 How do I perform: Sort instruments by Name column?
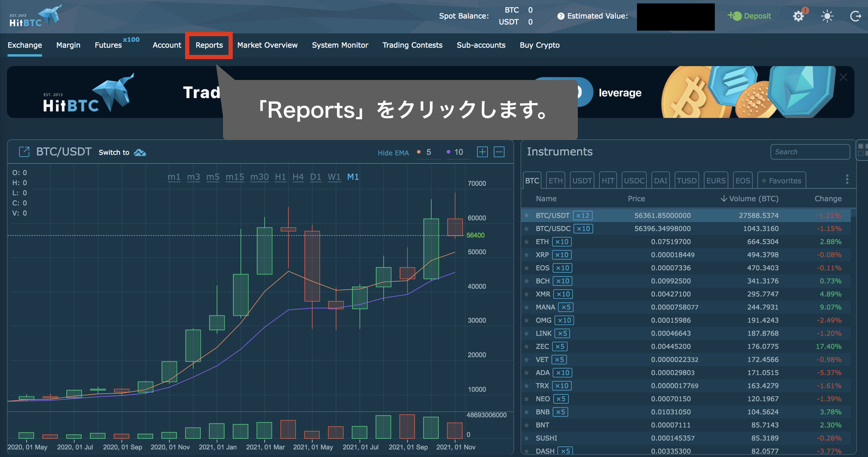coord(546,199)
